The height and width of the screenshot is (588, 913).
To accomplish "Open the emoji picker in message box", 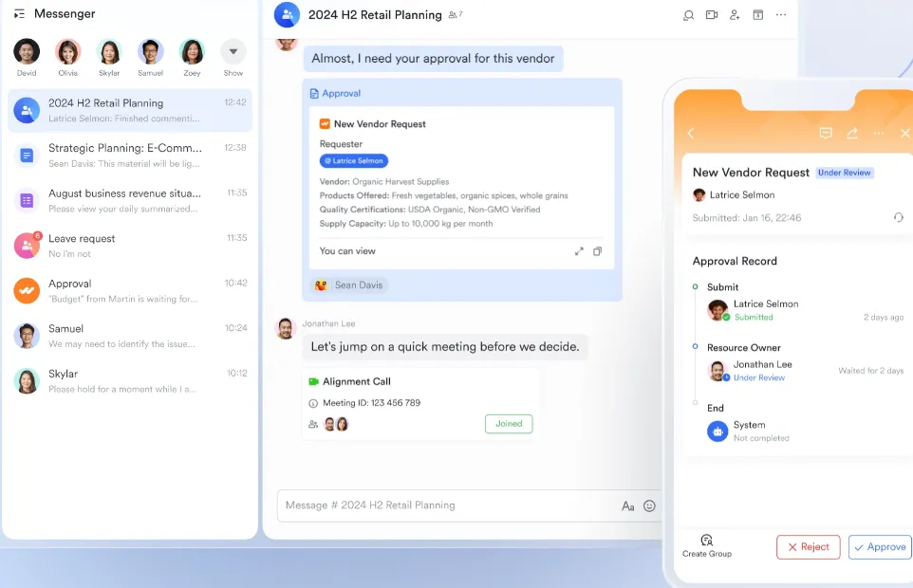I will (649, 506).
